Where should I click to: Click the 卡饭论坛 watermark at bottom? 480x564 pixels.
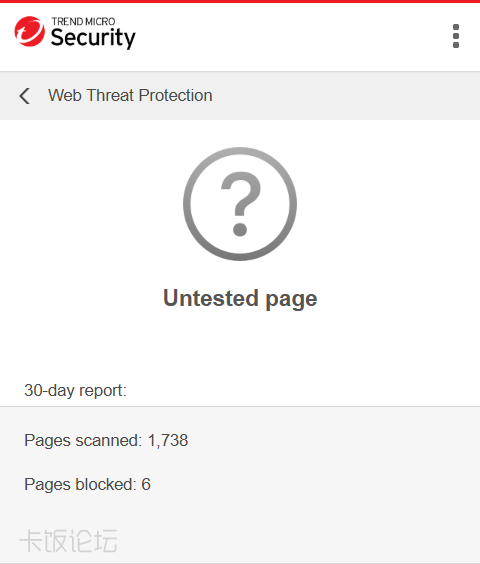coord(68,541)
